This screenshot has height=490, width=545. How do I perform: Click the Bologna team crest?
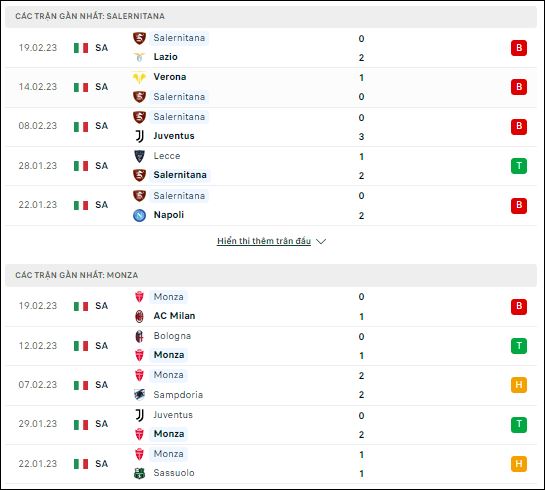139,336
